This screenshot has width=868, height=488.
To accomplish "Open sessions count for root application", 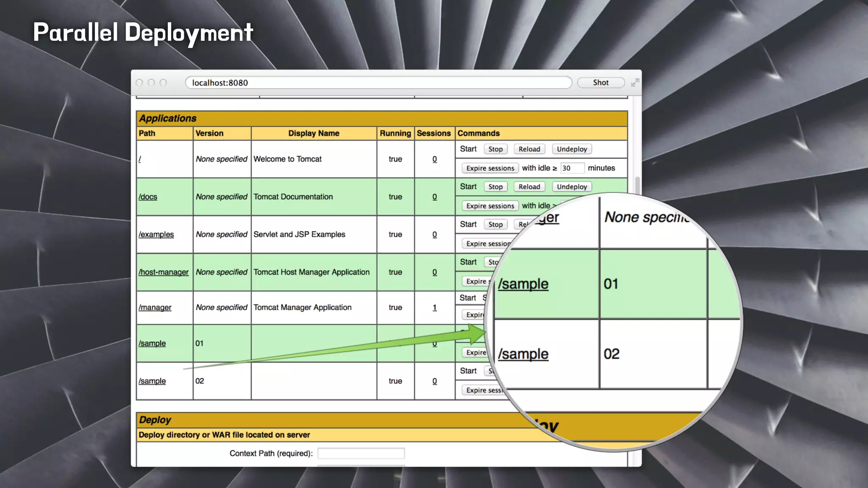I will point(434,159).
